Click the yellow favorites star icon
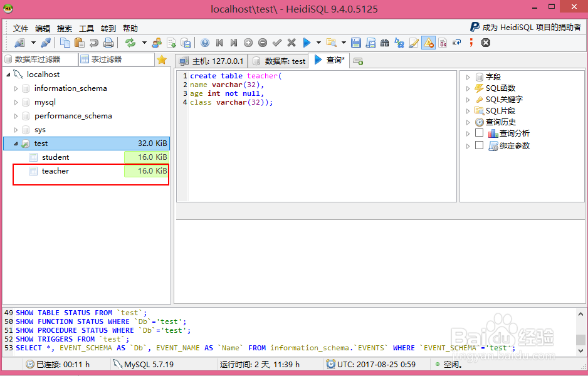Viewport: 588px width, 376px height. tap(162, 60)
